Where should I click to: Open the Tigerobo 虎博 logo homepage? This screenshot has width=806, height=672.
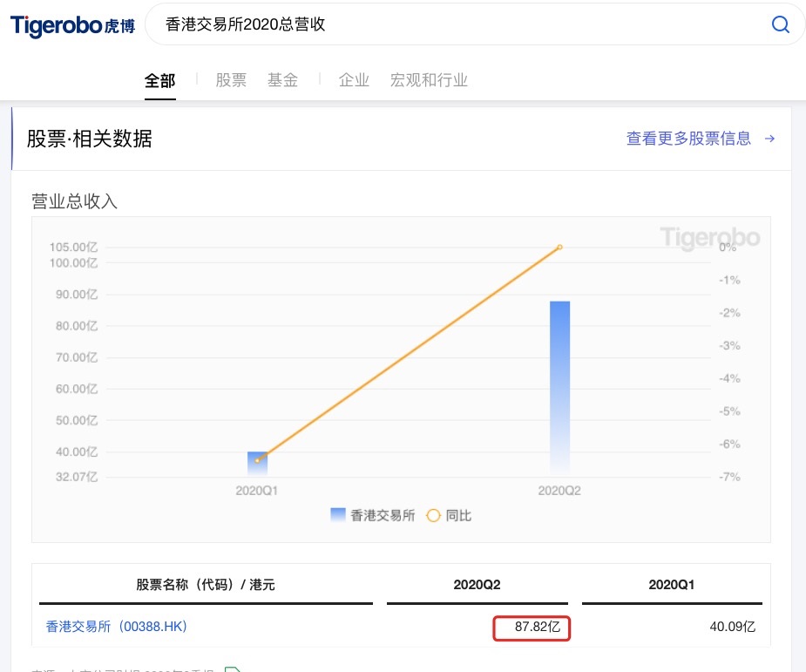[72, 25]
